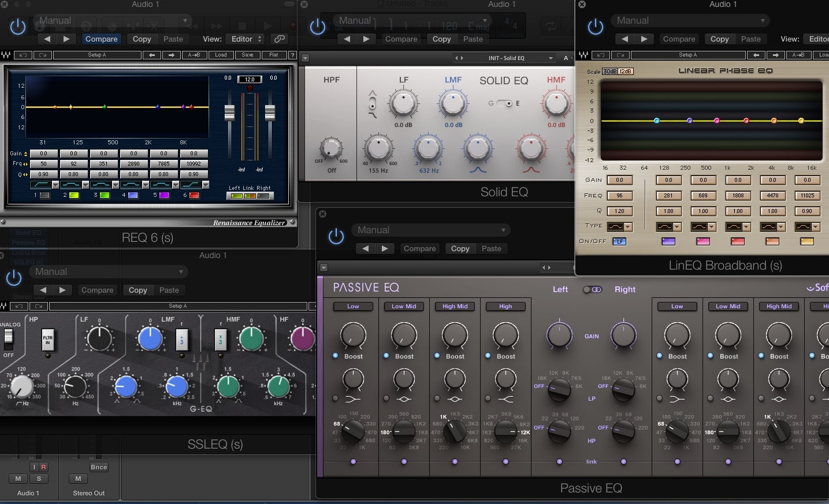This screenshot has height=504, width=829.
Task: Open the Manual preset menu in LinEQ Broadband
Action: (690, 21)
